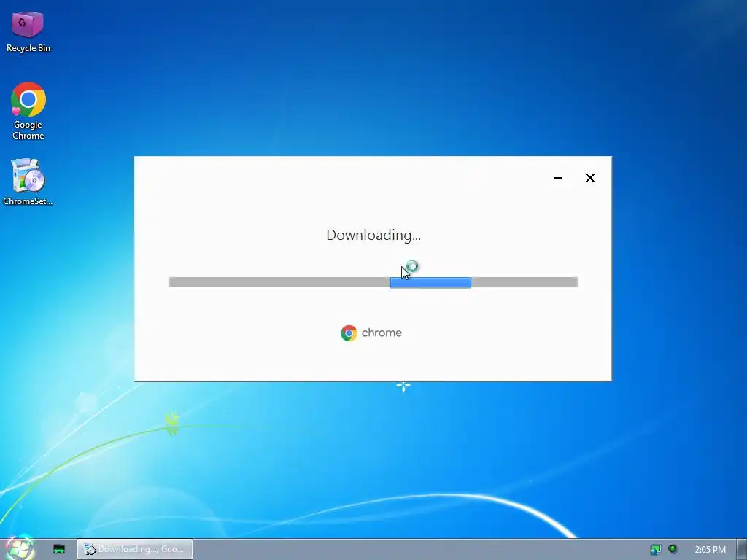This screenshot has width=747, height=560.
Task: Select the Google Chrome desktop shortcut
Action: click(28, 111)
